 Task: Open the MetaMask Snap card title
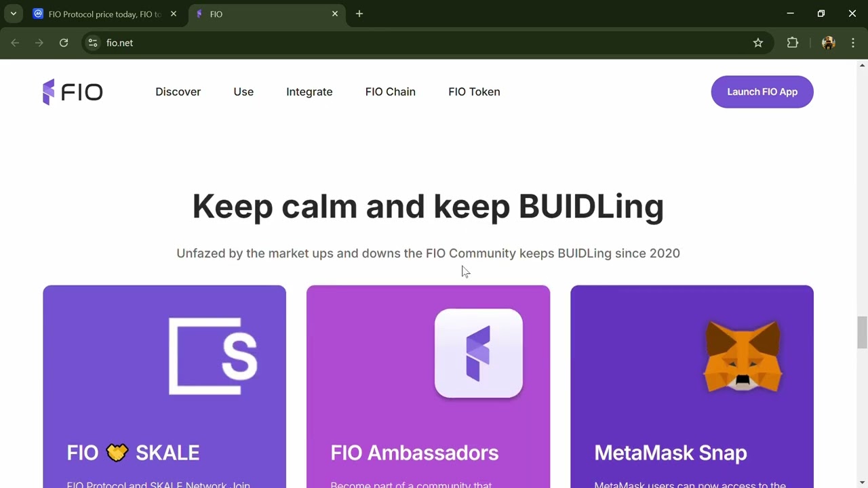click(x=671, y=453)
